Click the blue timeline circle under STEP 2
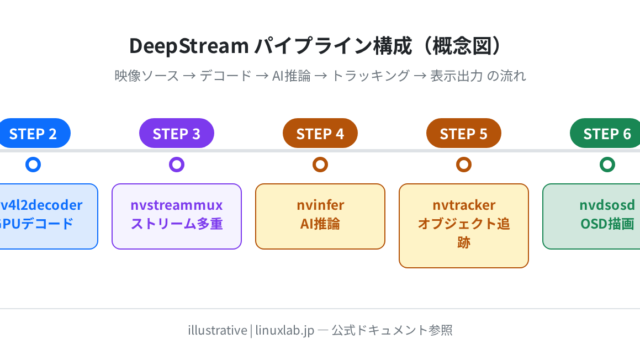Viewport: 640px width, 360px height. click(x=33, y=164)
